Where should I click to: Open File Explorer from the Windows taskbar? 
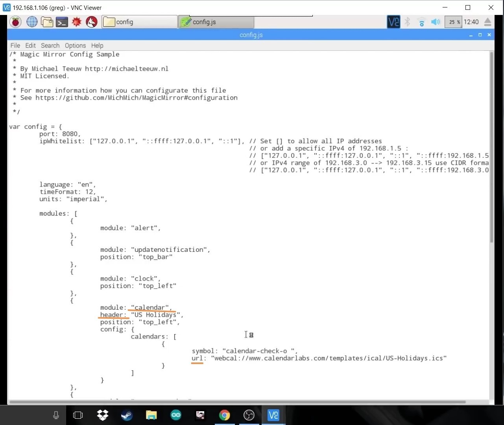151,415
